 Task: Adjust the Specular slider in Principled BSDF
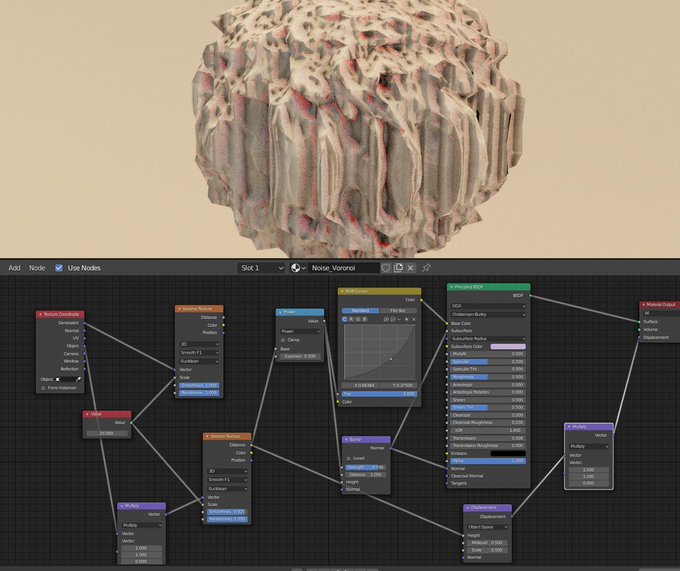click(x=488, y=362)
